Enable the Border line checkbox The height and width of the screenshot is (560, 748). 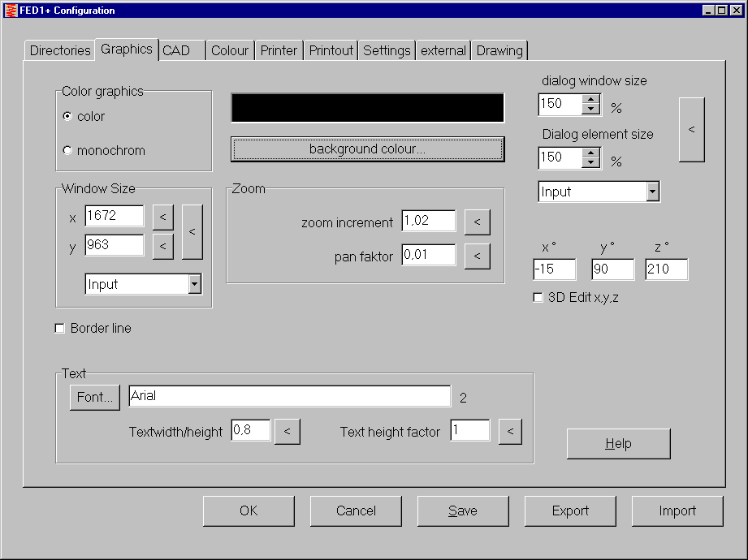(x=59, y=329)
